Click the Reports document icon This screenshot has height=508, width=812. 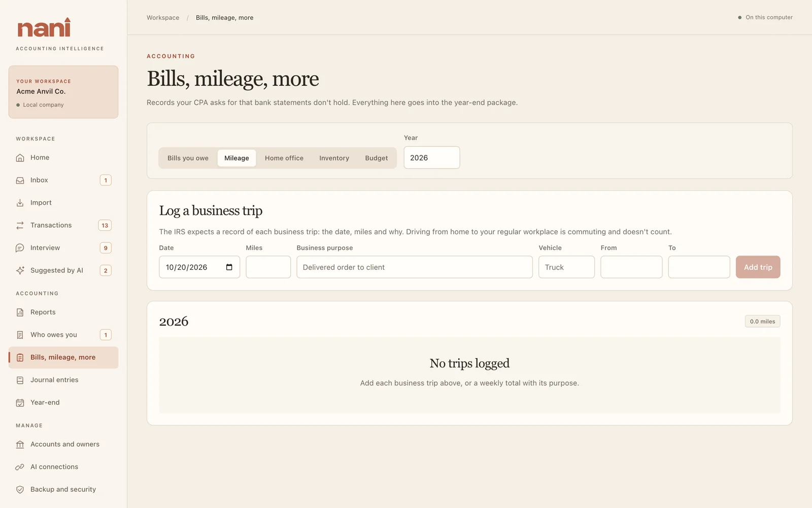pos(20,312)
